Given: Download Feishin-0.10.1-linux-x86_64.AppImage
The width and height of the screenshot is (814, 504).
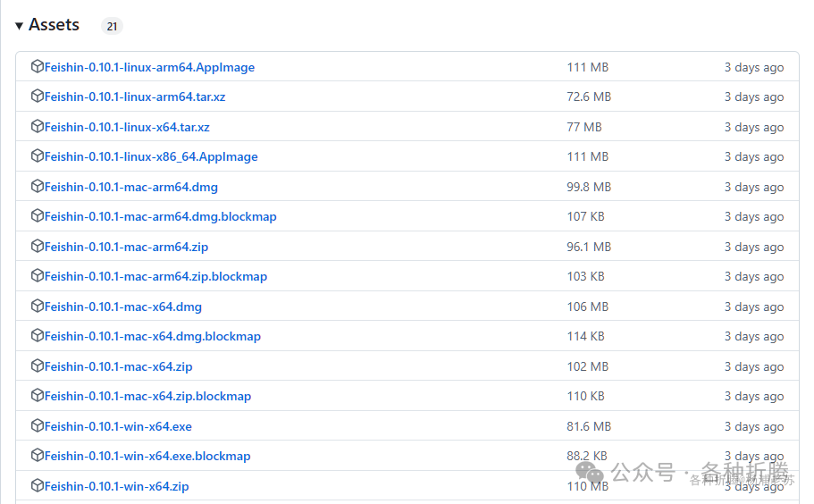Looking at the screenshot, I should tap(151, 156).
